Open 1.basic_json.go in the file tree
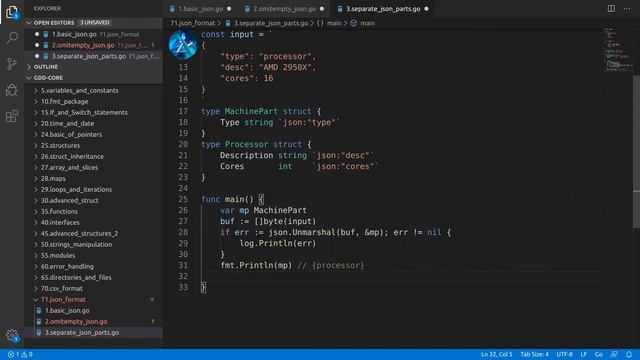 click(93, 311)
